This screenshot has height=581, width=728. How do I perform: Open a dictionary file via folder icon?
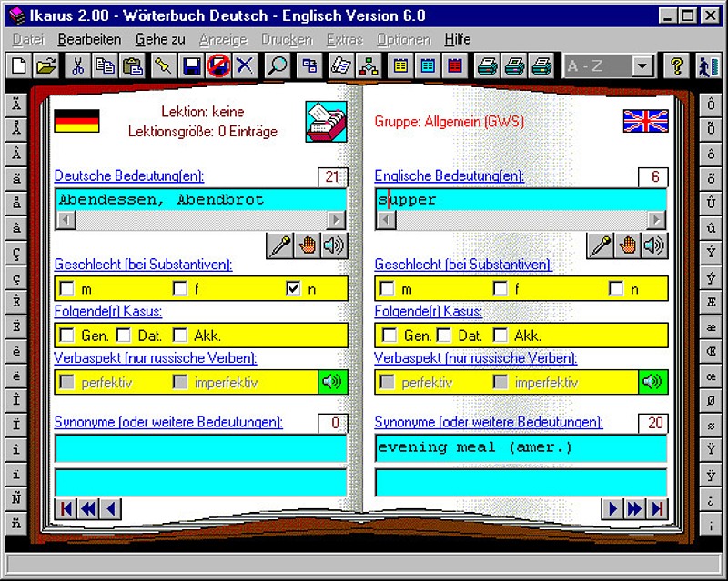[46, 65]
